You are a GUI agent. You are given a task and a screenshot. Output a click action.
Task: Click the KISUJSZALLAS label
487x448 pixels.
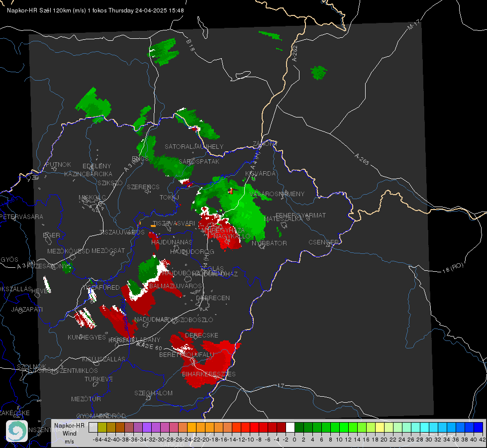click(x=103, y=359)
